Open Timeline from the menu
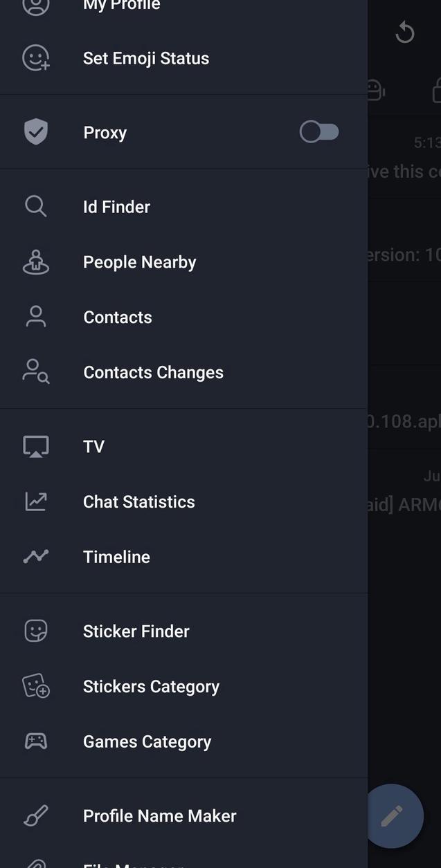The height and width of the screenshot is (868, 441). (x=116, y=556)
